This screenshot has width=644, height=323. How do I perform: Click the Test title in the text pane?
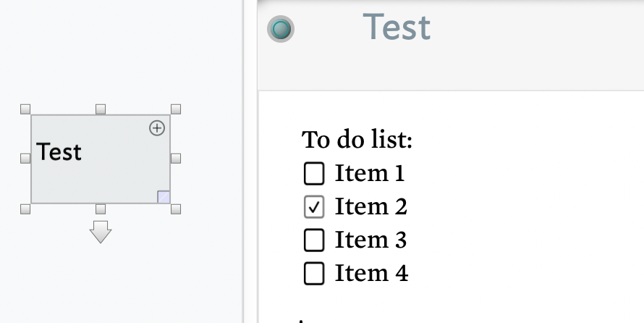[397, 28]
